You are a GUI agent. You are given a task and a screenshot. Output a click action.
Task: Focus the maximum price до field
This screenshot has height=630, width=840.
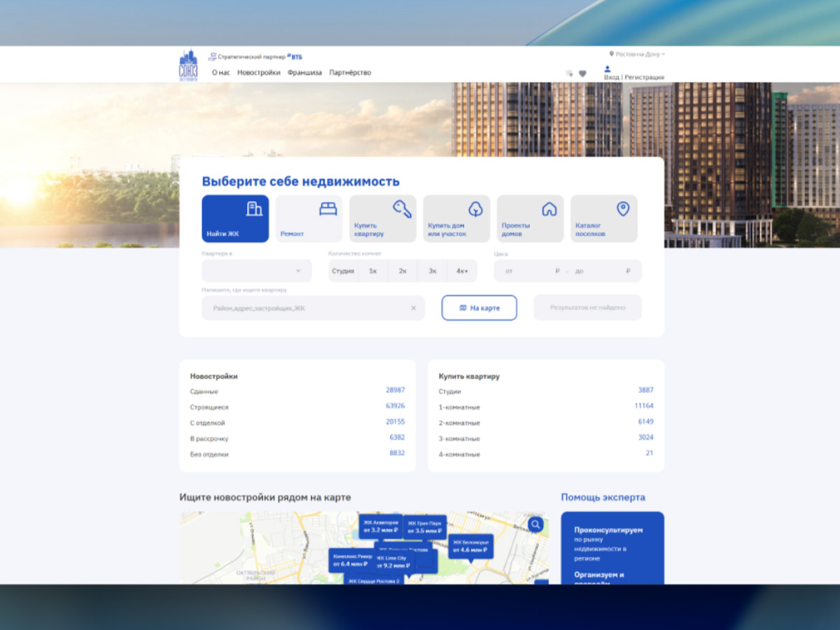pos(603,271)
